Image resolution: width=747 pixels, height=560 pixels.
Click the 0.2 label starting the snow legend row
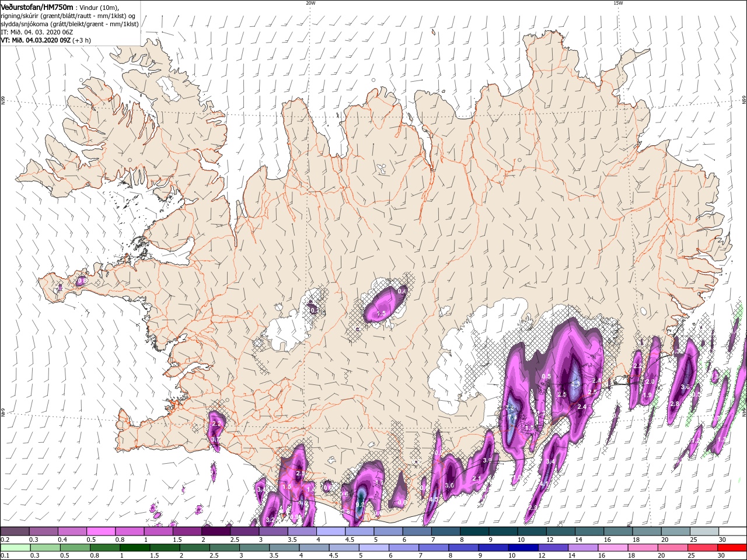(x=5, y=540)
